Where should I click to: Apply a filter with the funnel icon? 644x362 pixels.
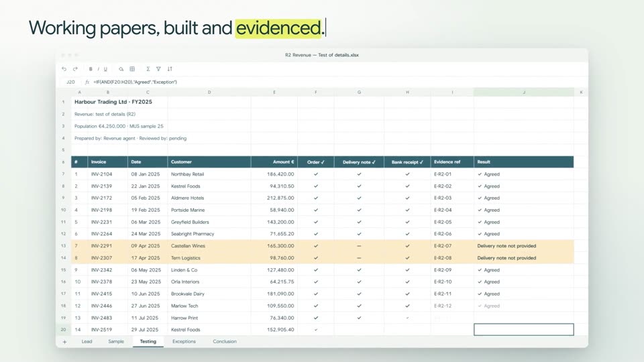158,69
